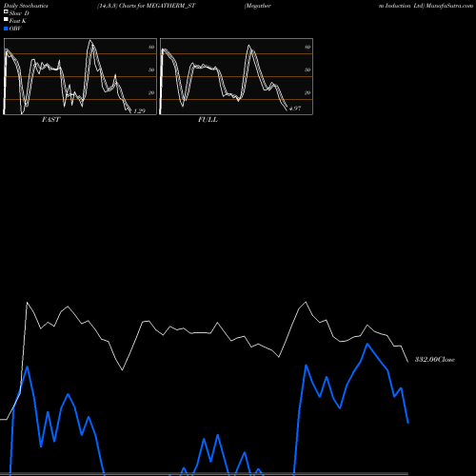Click the Fast K legend swatch
Viewport: 476px width, 476px height.
click(6, 19)
